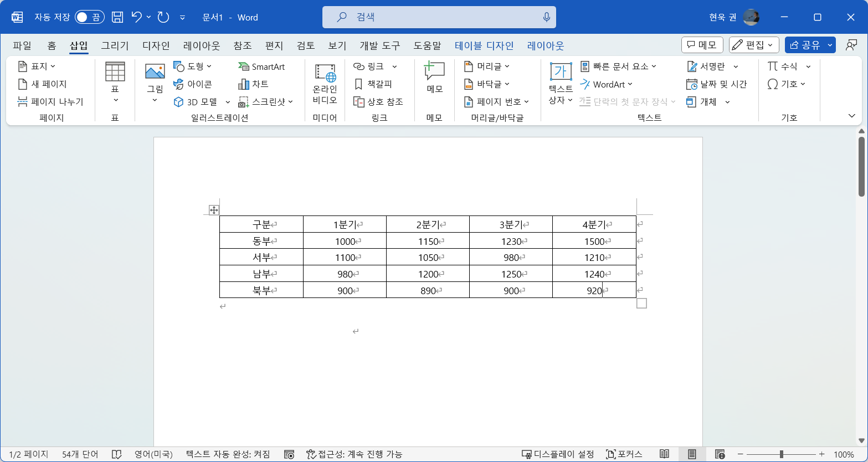Viewport: 868px width, 462px height.
Task: Insert a 페이지 나누기 page break
Action: pyautogui.click(x=50, y=102)
